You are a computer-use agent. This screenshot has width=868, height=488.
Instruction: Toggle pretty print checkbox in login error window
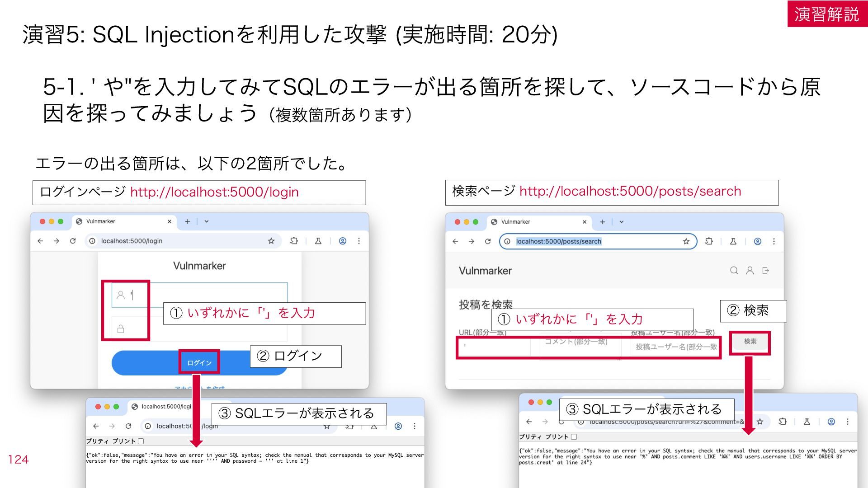coord(141,441)
